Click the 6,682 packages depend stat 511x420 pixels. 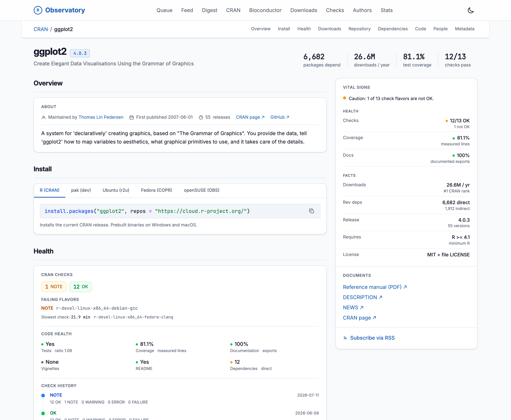[322, 60]
